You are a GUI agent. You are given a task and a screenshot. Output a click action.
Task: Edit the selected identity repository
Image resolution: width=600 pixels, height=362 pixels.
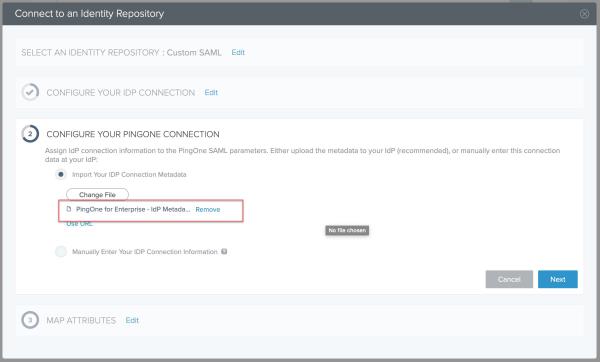point(238,52)
